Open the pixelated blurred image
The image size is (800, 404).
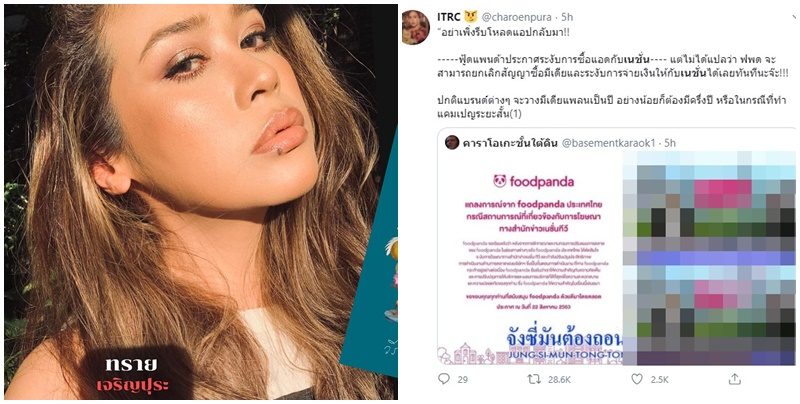pos(709,258)
